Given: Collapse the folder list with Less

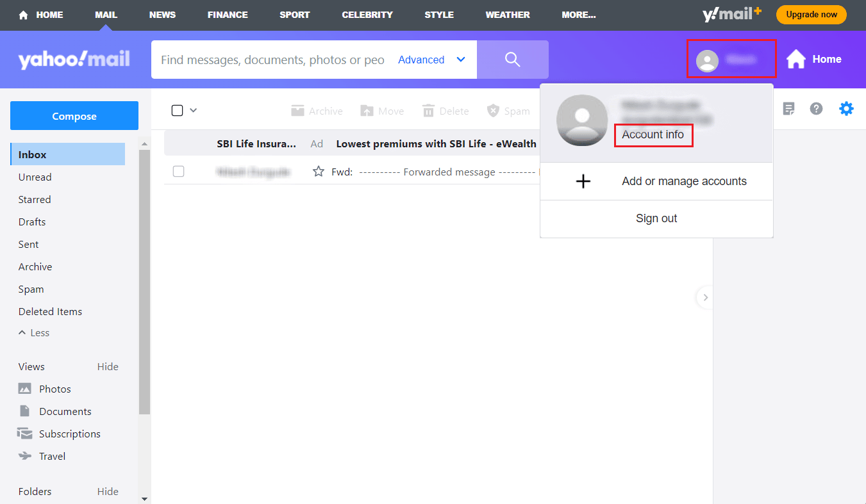Looking at the screenshot, I should click(33, 332).
